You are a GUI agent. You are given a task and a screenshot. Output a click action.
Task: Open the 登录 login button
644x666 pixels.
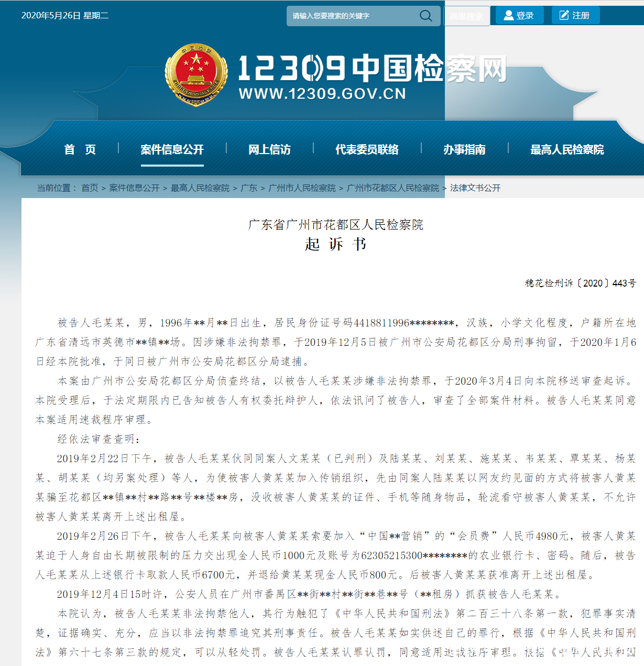(x=519, y=16)
